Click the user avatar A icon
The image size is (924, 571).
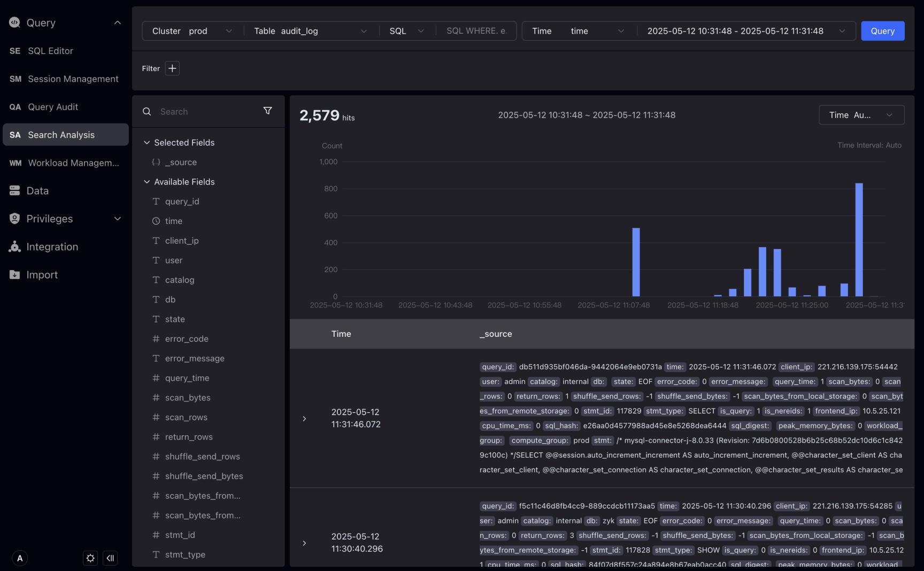[20, 558]
